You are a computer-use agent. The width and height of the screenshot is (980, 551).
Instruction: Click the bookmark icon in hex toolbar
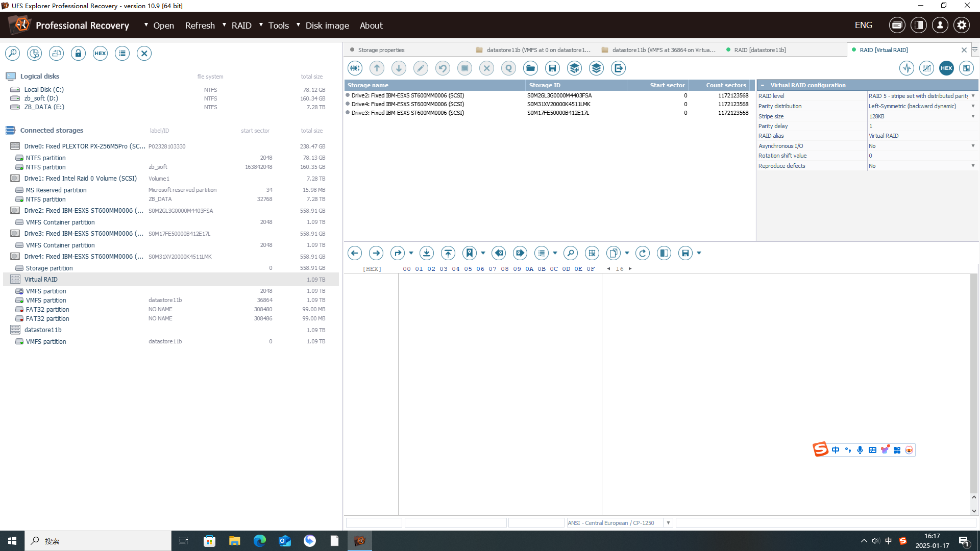pyautogui.click(x=470, y=253)
